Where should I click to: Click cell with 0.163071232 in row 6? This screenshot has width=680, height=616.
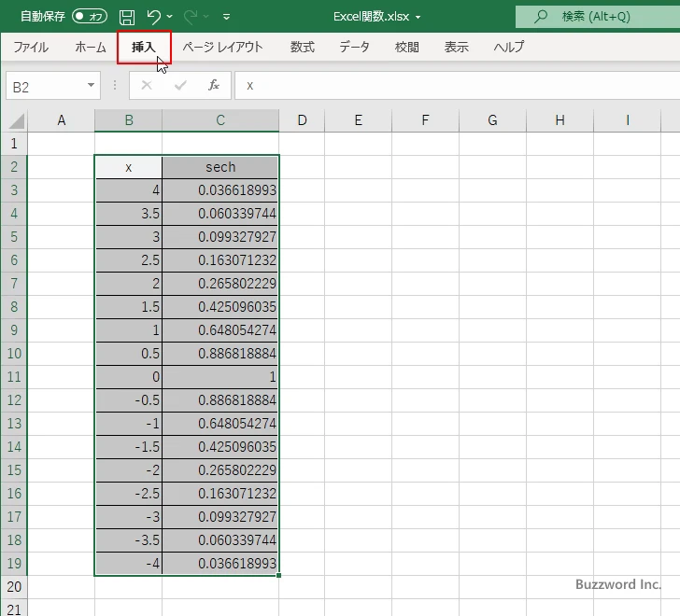pyautogui.click(x=220, y=260)
